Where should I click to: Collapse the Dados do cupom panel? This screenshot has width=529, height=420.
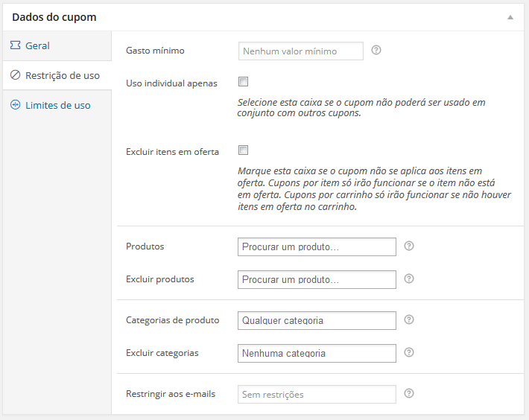tap(510, 16)
